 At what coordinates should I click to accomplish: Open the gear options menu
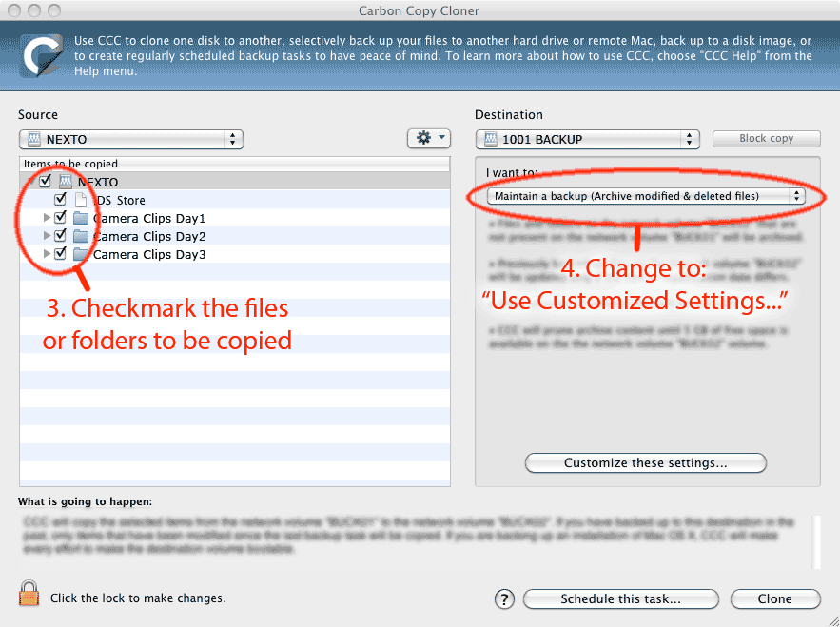[429, 138]
